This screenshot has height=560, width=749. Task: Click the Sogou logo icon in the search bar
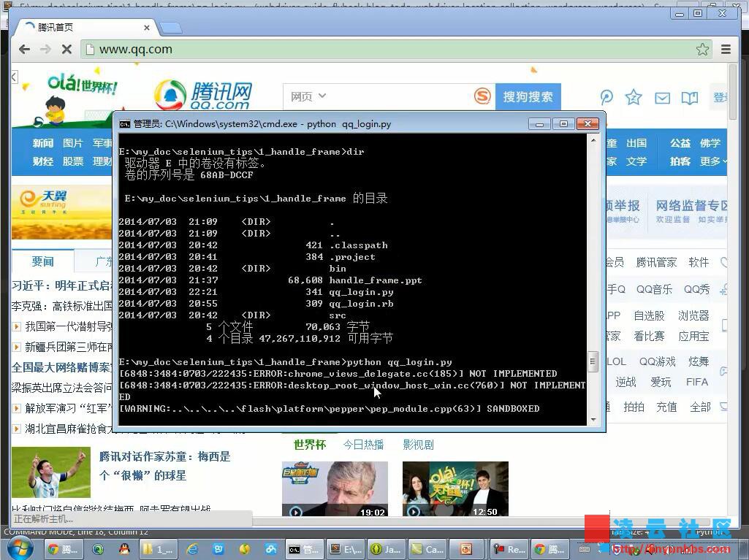tap(482, 96)
